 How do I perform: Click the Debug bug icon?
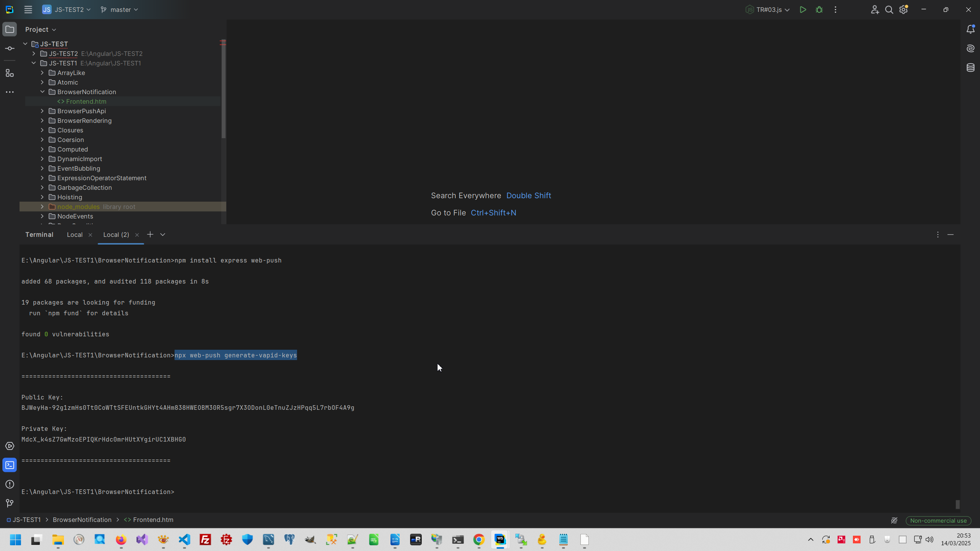819,10
